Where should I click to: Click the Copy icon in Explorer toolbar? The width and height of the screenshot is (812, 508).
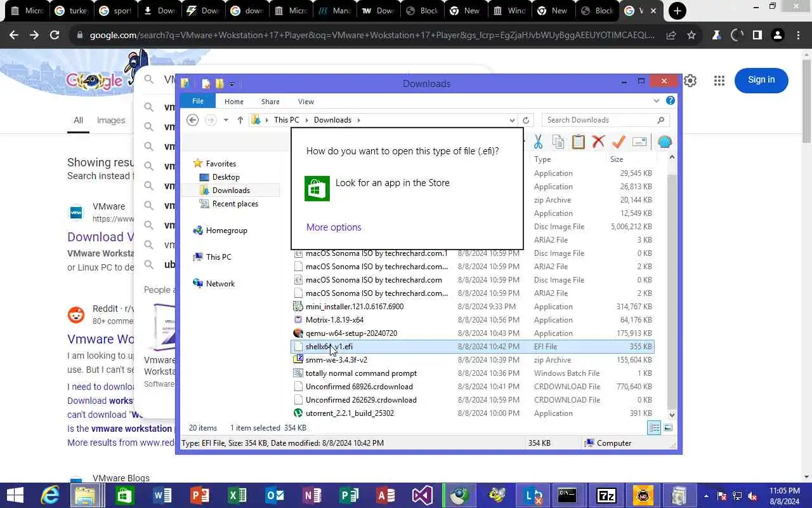tap(558, 142)
